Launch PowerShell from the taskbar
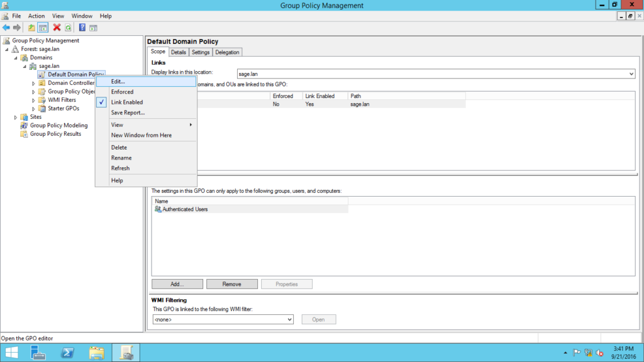644x362 pixels. 67,353
